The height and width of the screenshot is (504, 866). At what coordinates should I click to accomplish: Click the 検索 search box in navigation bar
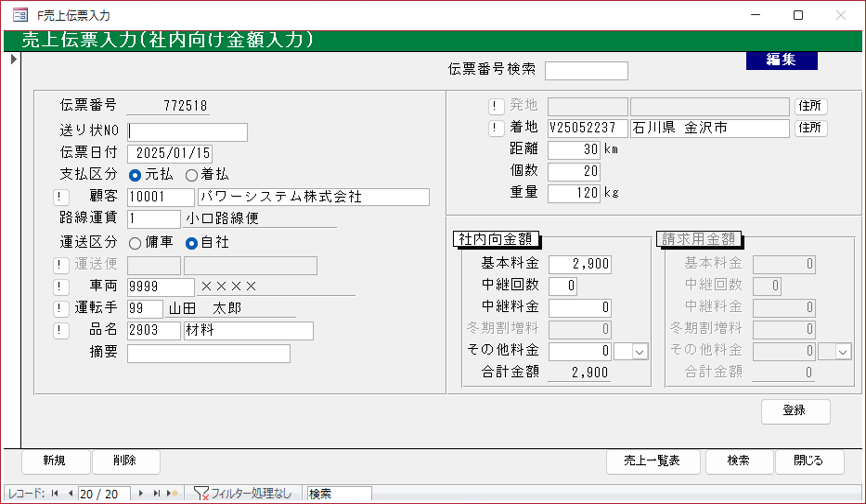[x=339, y=494]
